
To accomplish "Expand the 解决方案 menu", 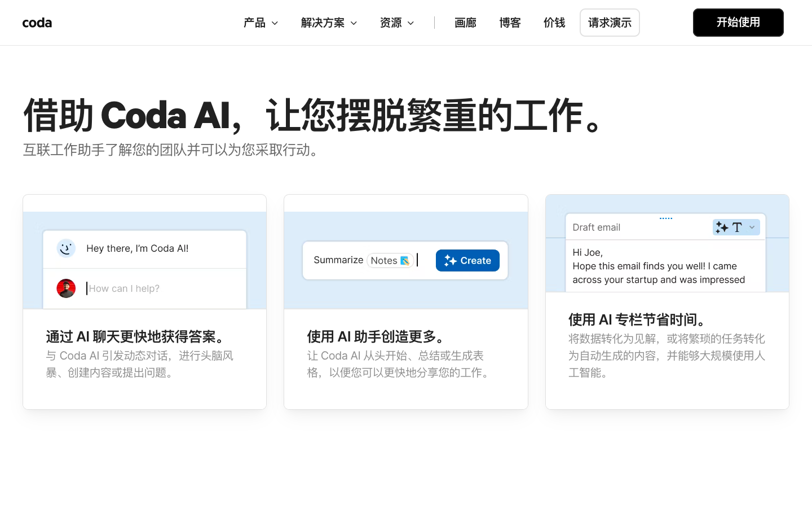I will [329, 23].
